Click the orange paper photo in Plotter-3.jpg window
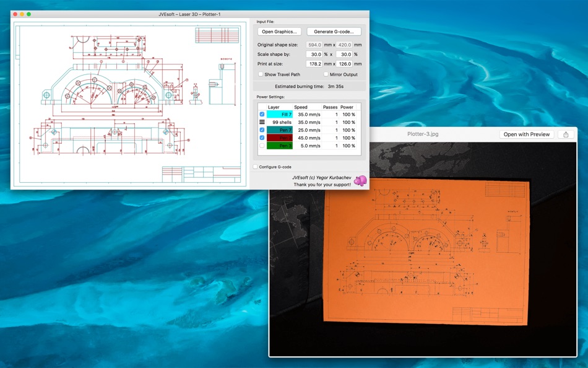 426,251
